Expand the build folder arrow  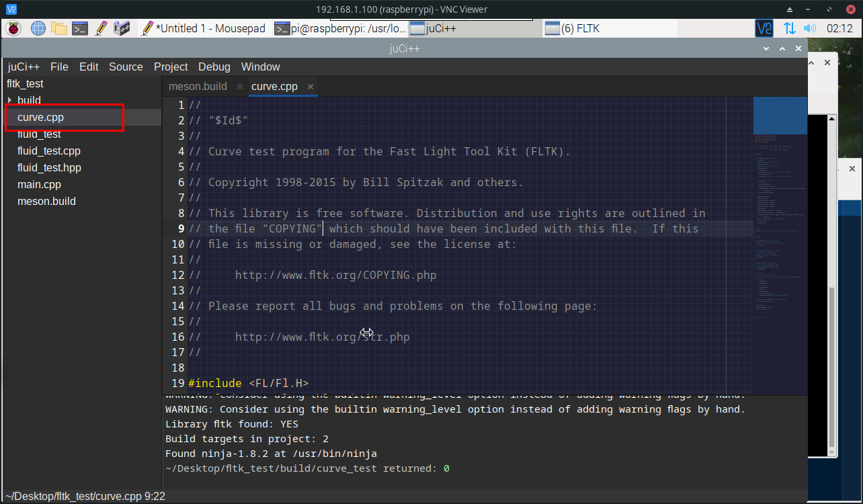9,100
